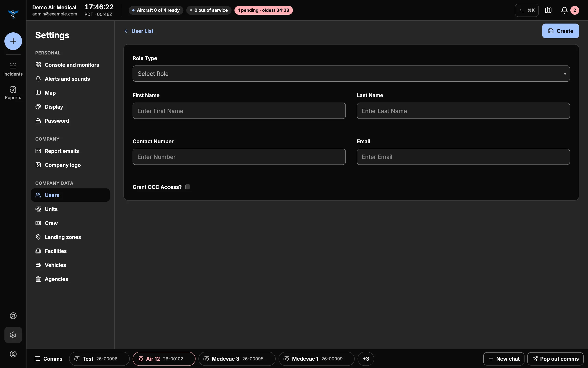
Task: Open the map icon in top bar
Action: (548, 10)
